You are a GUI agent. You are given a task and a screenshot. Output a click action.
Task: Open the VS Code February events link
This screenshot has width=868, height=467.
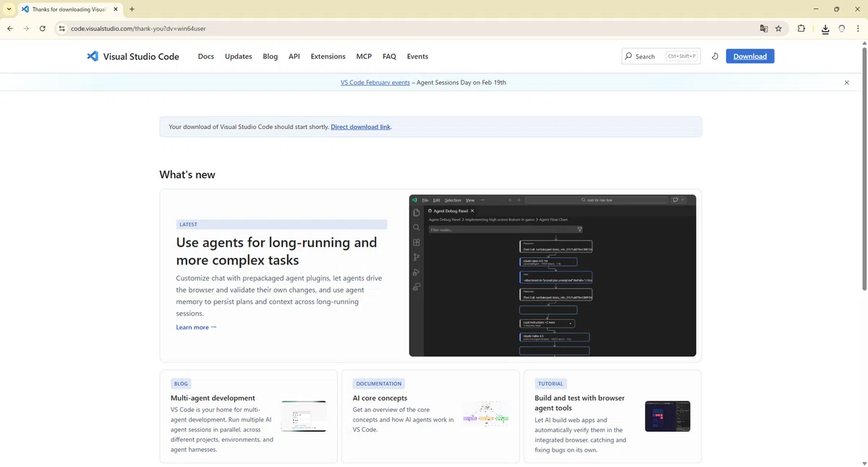[x=375, y=83]
